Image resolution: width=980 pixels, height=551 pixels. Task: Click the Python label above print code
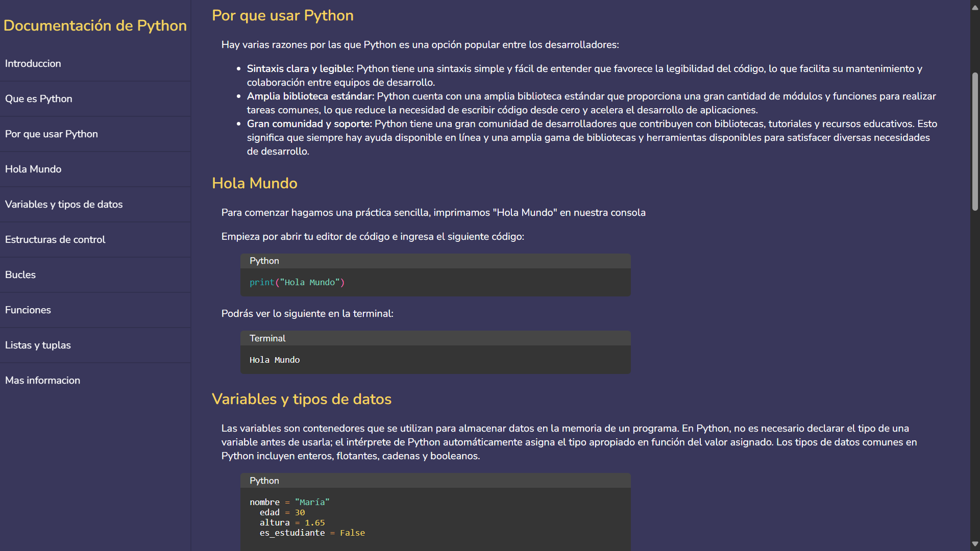click(264, 261)
